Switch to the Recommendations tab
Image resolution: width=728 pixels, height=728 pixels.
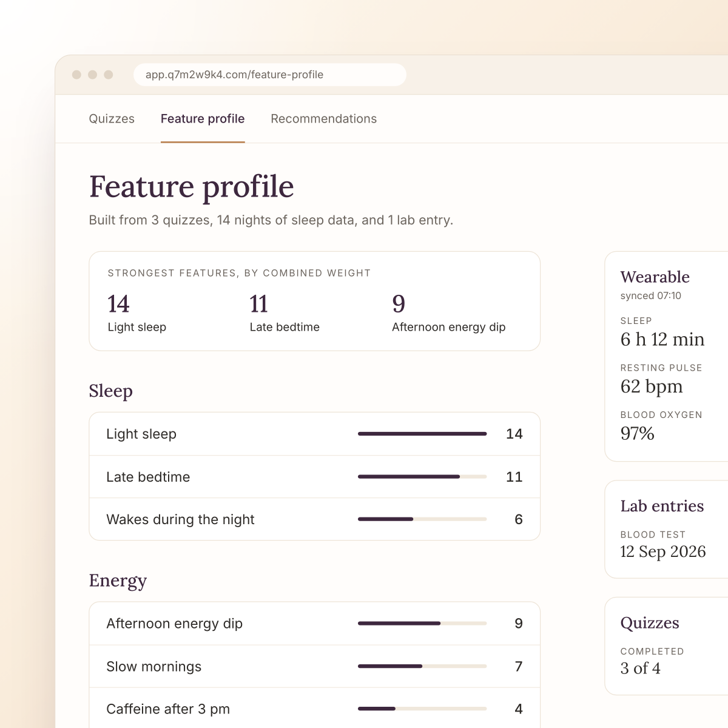pyautogui.click(x=324, y=119)
